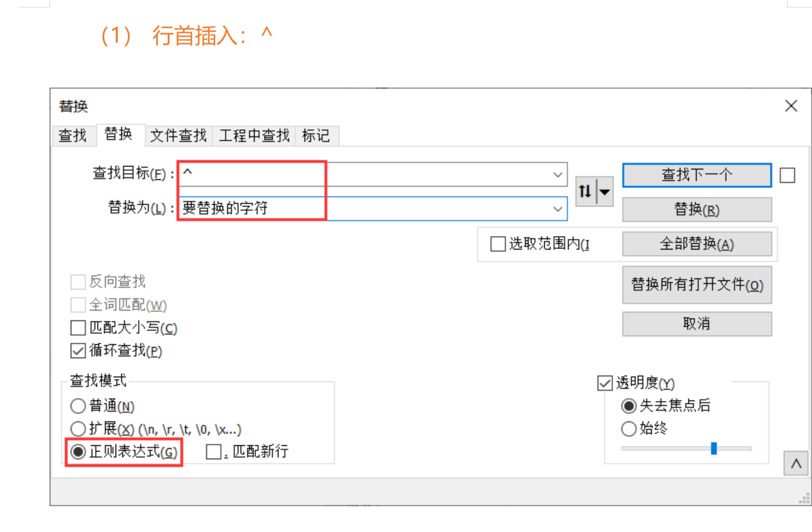The height and width of the screenshot is (532, 812).
Task: Select the 始终 transparency radio button
Action: click(x=628, y=429)
